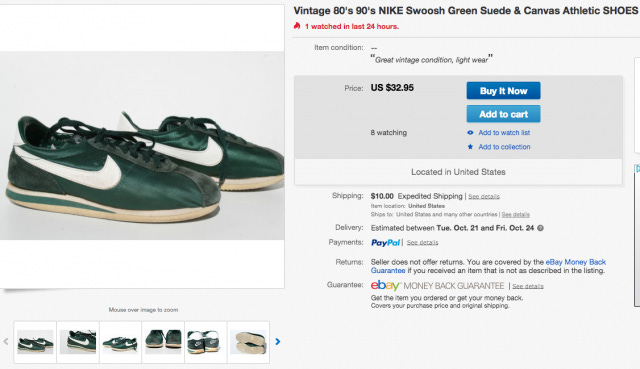
Task: Click the main green Nike shoe image
Action: [142, 145]
